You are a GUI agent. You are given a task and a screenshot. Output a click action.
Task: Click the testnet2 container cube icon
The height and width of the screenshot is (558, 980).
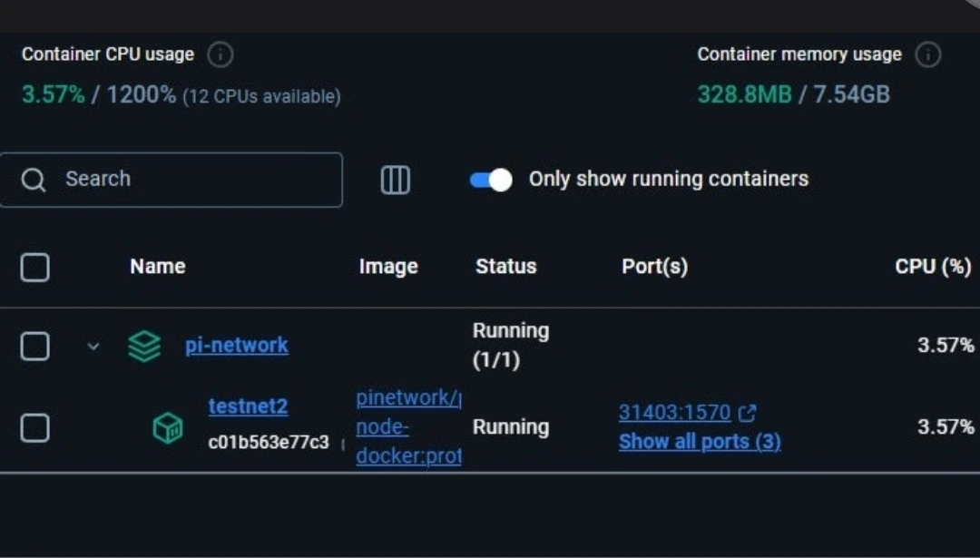click(168, 428)
